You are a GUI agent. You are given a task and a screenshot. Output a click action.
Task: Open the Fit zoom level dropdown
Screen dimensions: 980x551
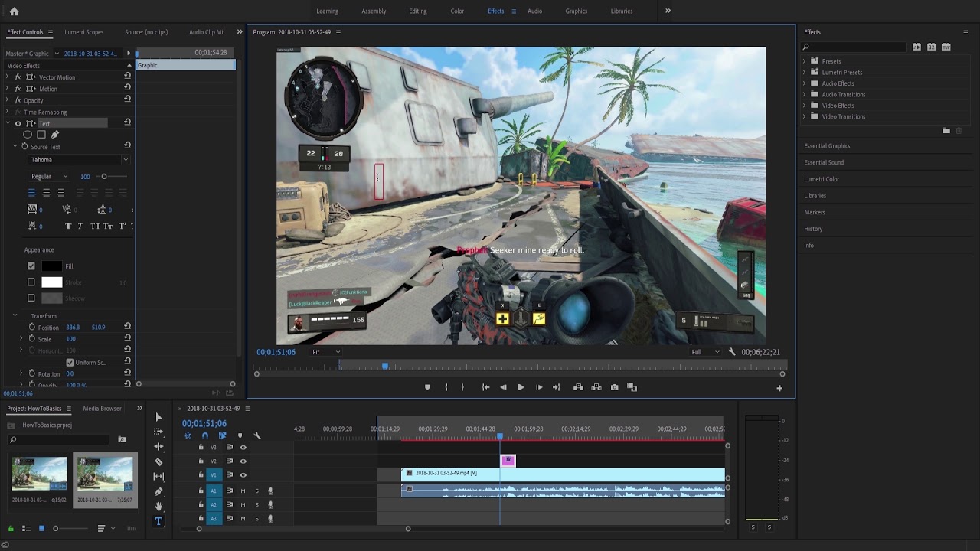coord(325,352)
